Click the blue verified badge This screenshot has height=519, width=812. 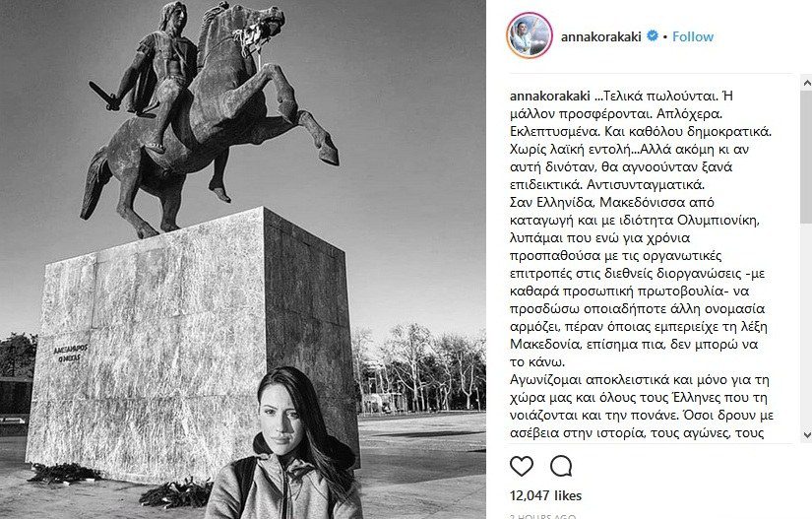click(x=653, y=36)
